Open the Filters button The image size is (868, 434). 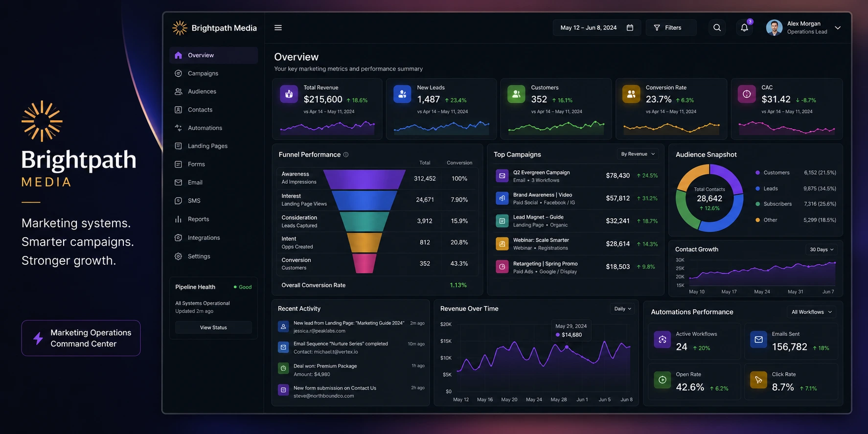671,28
